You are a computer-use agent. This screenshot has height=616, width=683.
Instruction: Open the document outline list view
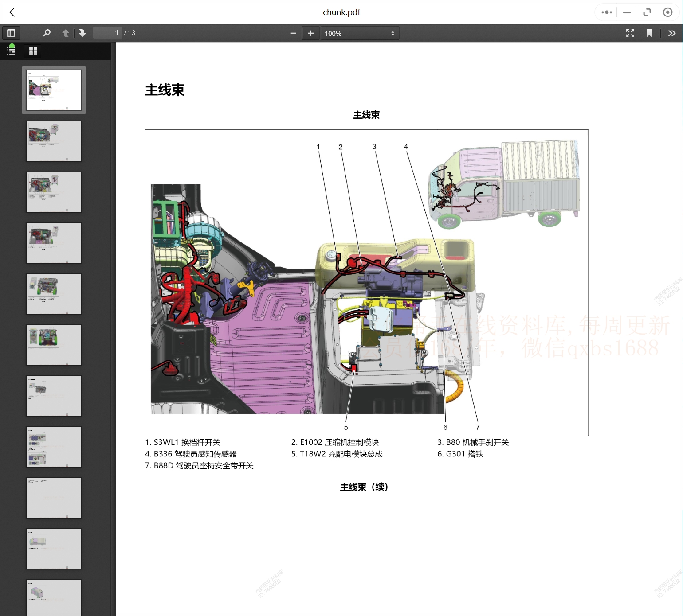pyautogui.click(x=11, y=51)
